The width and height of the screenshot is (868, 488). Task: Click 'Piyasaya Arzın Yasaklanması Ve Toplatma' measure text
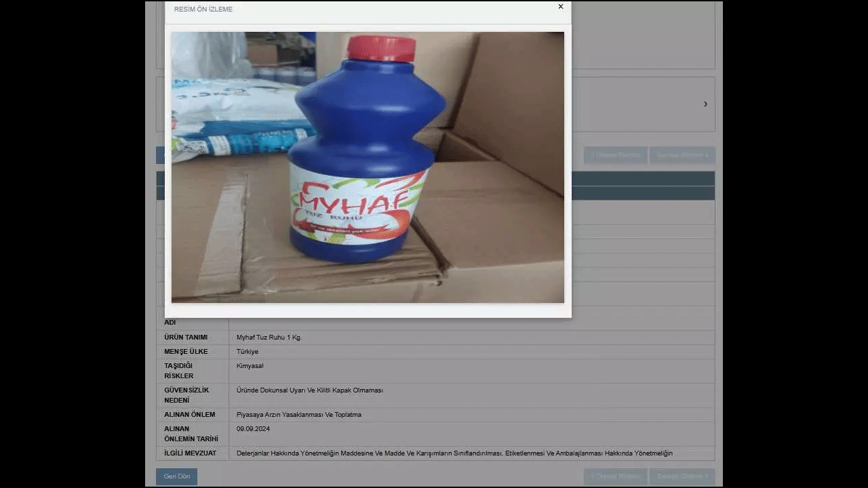(298, 415)
